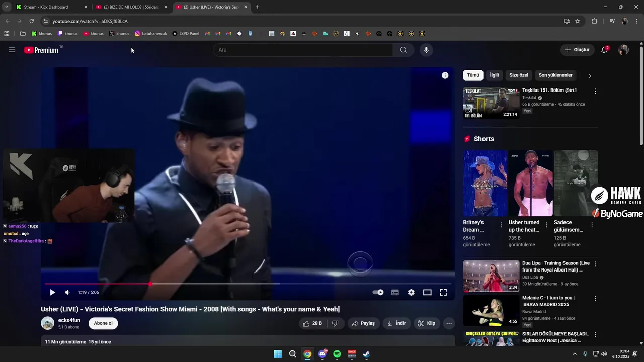
Task: Open Spotify from taskbar
Action: point(337,354)
